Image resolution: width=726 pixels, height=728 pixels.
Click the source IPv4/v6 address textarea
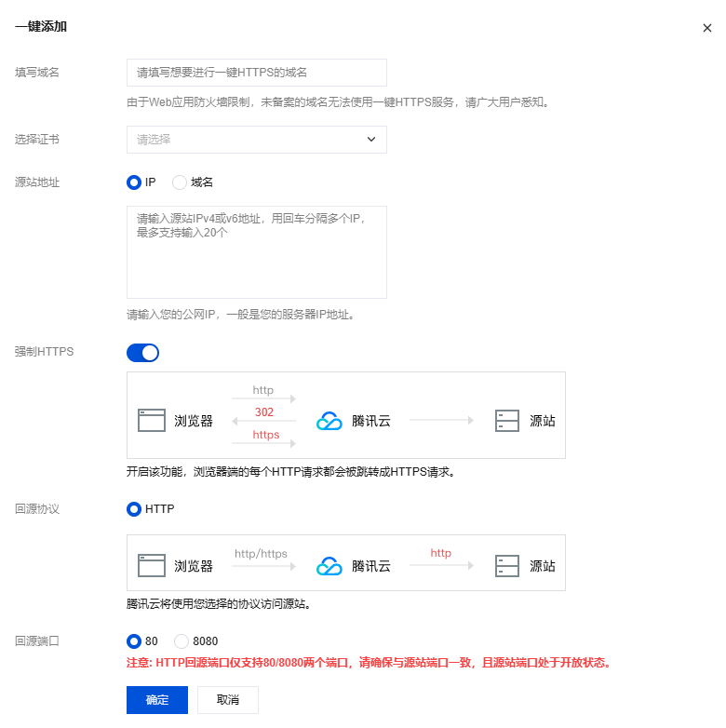coord(257,252)
